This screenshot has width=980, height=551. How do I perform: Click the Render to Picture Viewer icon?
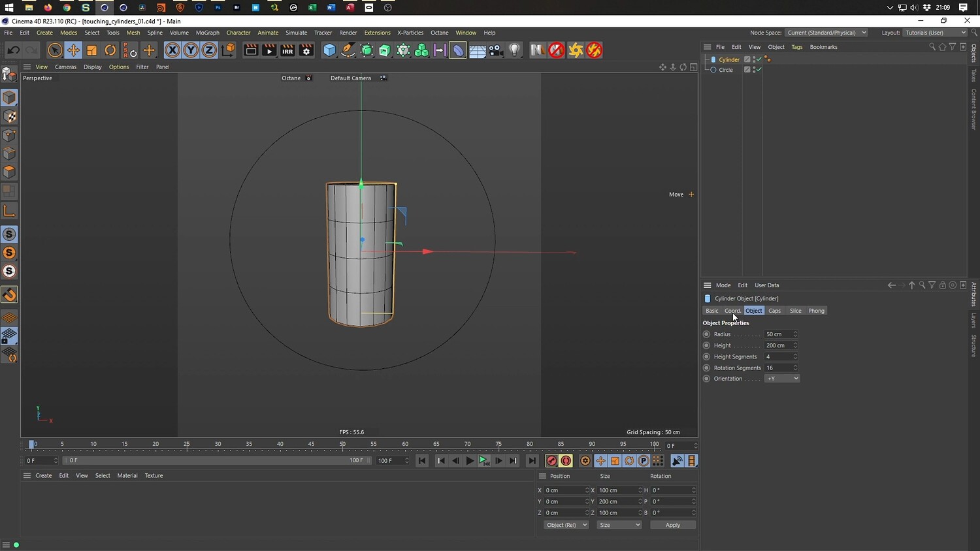(x=269, y=50)
